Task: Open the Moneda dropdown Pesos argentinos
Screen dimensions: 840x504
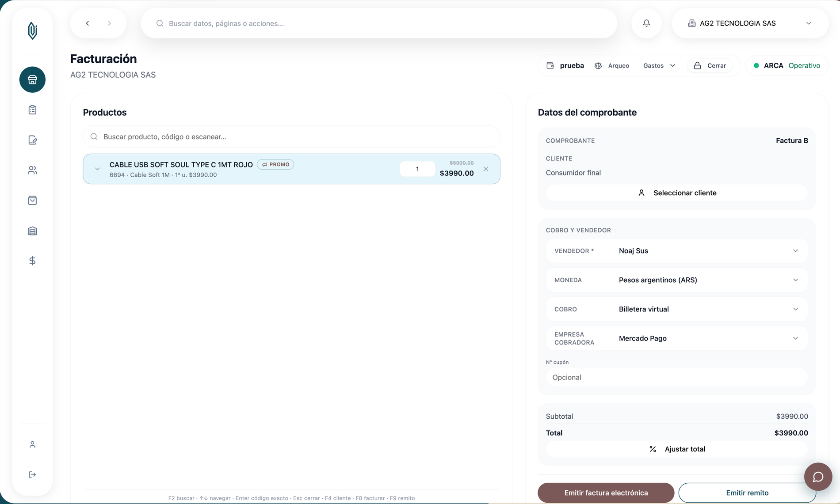Action: click(x=676, y=280)
